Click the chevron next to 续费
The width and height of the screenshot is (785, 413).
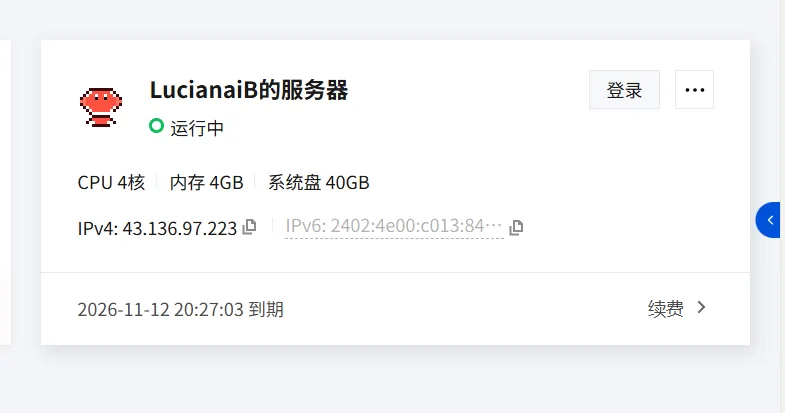[x=701, y=307]
